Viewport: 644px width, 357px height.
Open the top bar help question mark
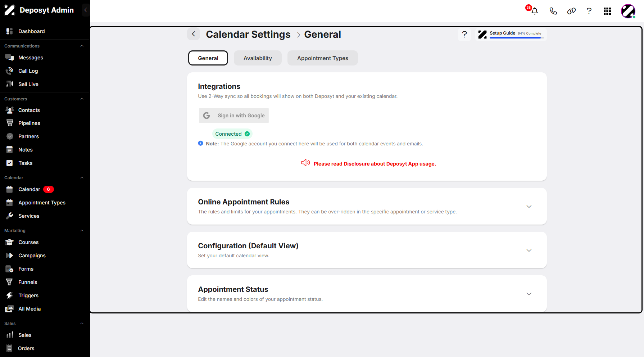click(x=589, y=11)
